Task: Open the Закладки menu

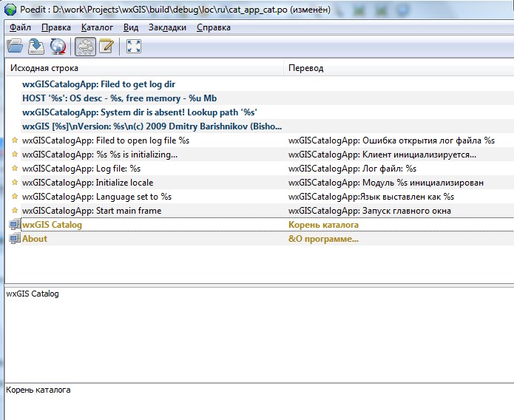Action: pos(167,27)
